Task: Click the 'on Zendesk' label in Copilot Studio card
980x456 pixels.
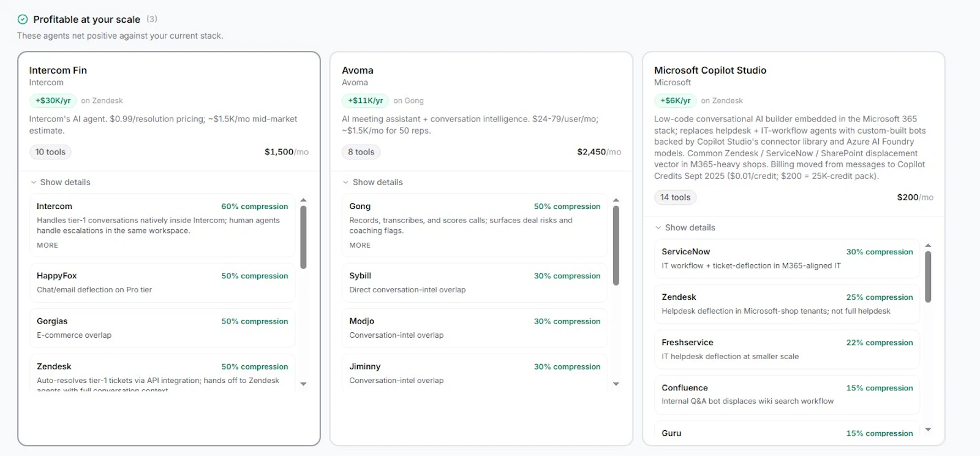Action: point(722,101)
